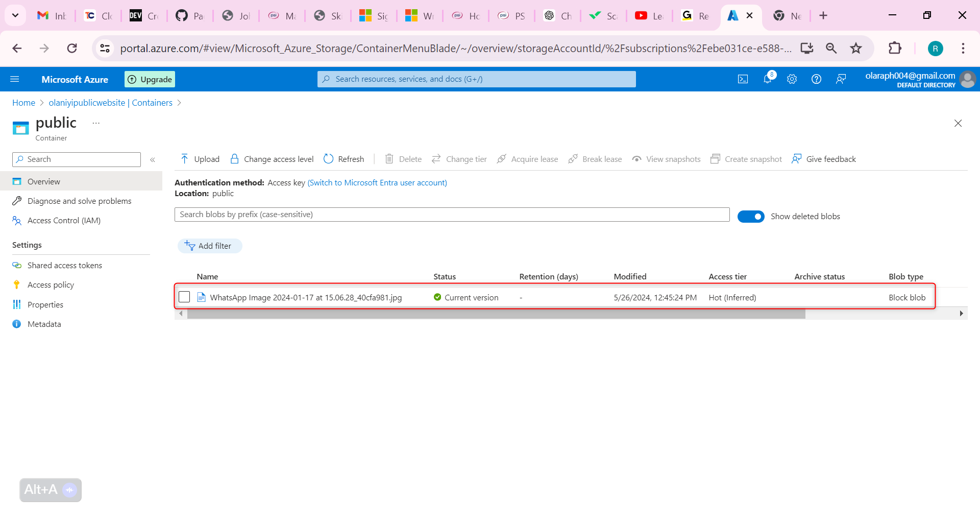Toggle Show deleted blobs switch
Viewport: 980px width, 521px height.
coord(751,217)
